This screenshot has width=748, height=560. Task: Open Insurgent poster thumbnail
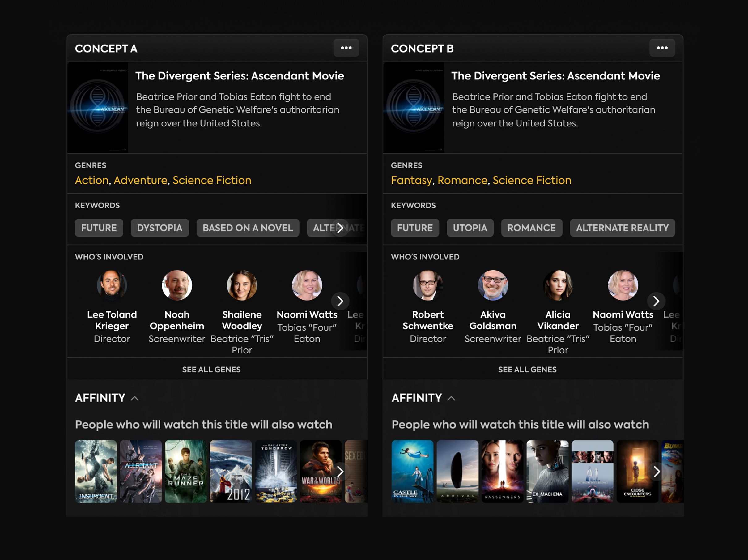tap(96, 471)
